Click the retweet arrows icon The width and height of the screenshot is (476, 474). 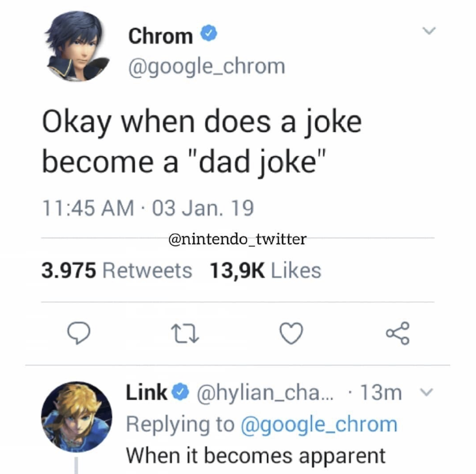[185, 334]
